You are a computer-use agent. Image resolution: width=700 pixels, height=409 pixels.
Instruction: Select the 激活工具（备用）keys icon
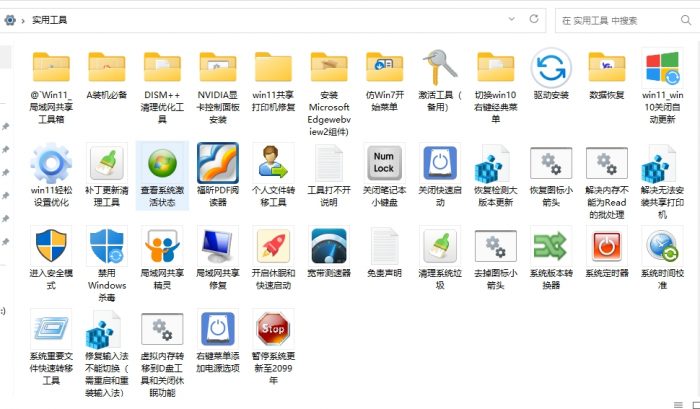pyautogui.click(x=440, y=67)
